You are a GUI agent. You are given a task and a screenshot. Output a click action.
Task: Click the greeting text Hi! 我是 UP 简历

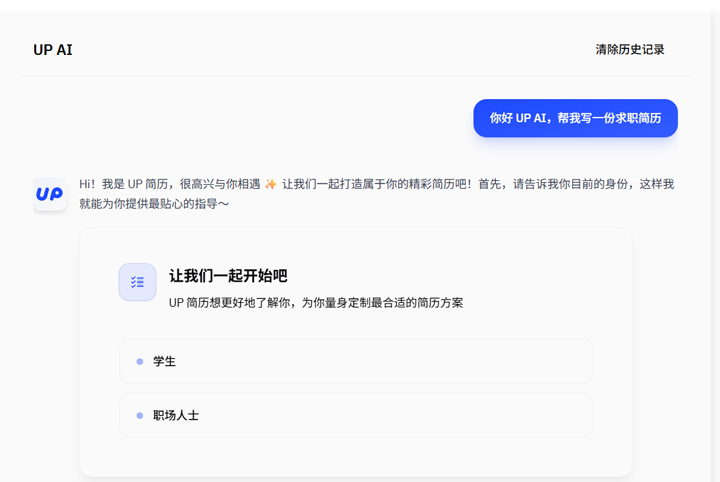point(123,184)
